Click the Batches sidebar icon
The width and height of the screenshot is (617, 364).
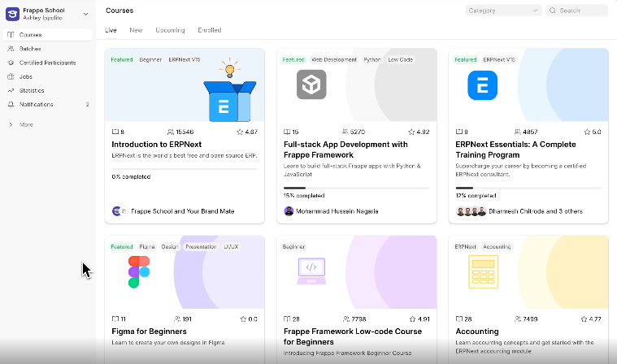(11, 49)
